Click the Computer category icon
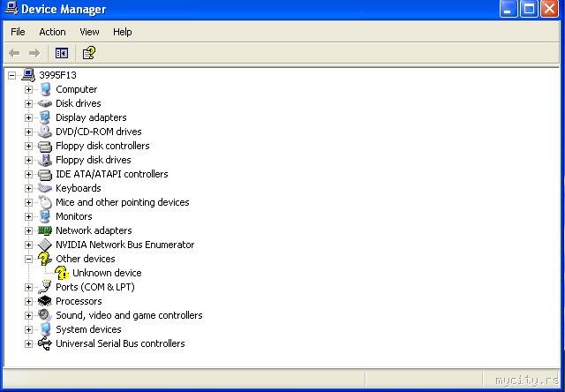This screenshot has width=565, height=392. (45, 89)
